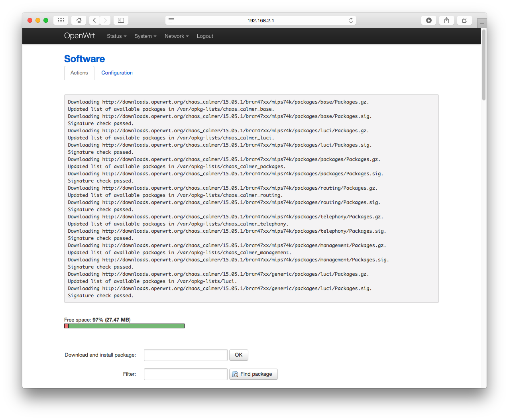Click the free space usage bar
The image size is (509, 420).
(124, 326)
